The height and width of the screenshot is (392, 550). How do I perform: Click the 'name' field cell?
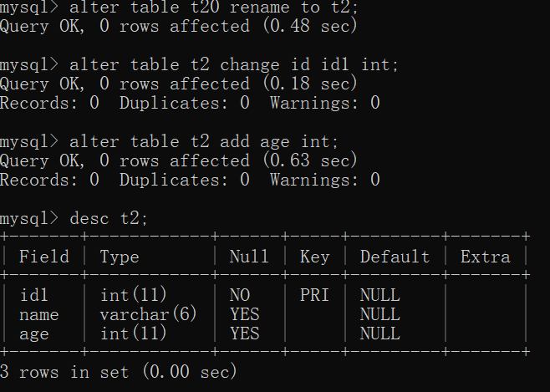38,314
